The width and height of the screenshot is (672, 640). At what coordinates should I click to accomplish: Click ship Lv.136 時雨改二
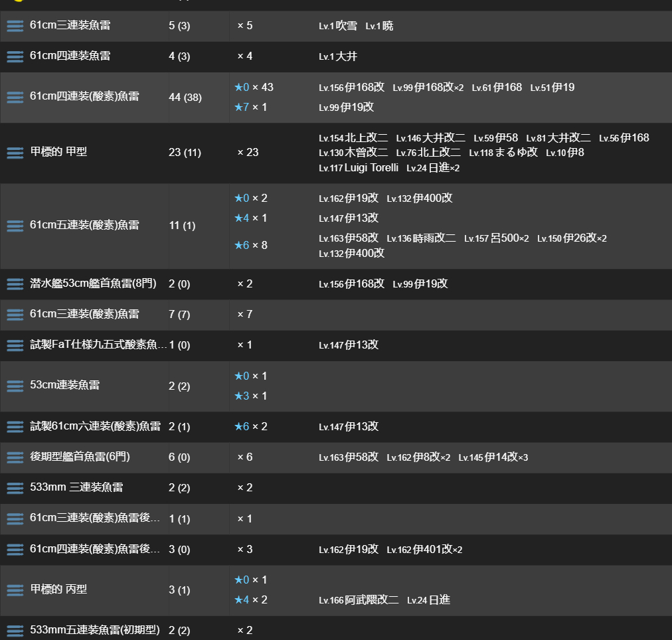[x=421, y=238]
